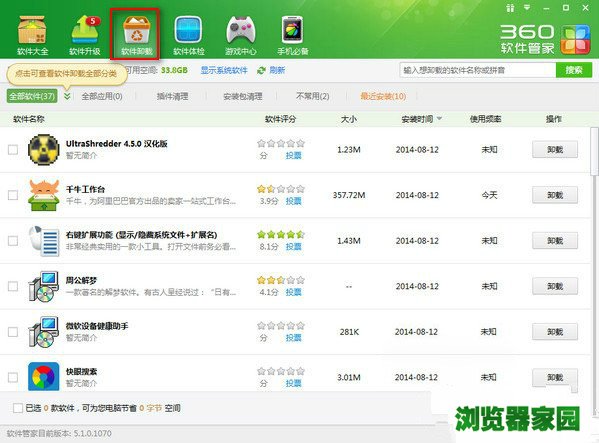Uninstall 微软设备健康助手 via 卸载 button
Viewport: 599px width, 443px height.
(x=555, y=331)
